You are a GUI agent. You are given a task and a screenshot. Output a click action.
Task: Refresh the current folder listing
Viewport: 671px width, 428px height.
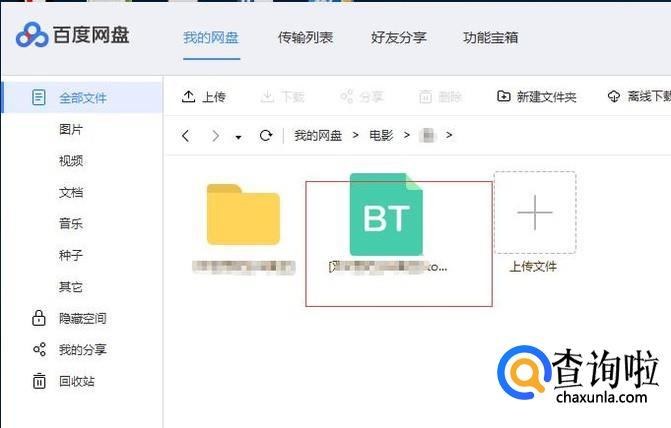pos(265,136)
